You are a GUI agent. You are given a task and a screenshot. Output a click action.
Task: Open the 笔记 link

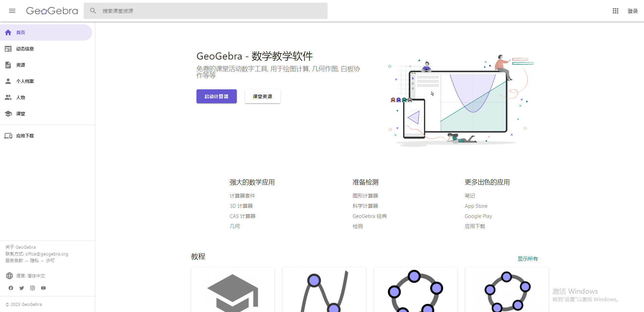[x=470, y=196]
